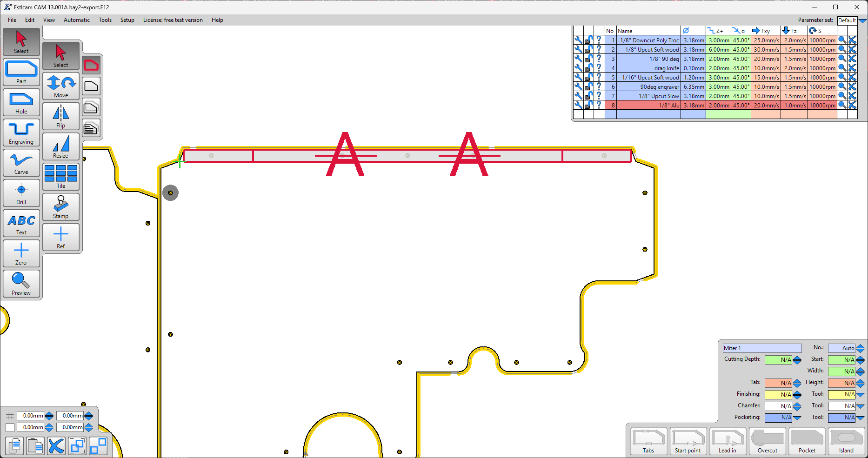
Task: Delete tool 8 '1/8" Alu' with X icon
Action: (x=852, y=106)
